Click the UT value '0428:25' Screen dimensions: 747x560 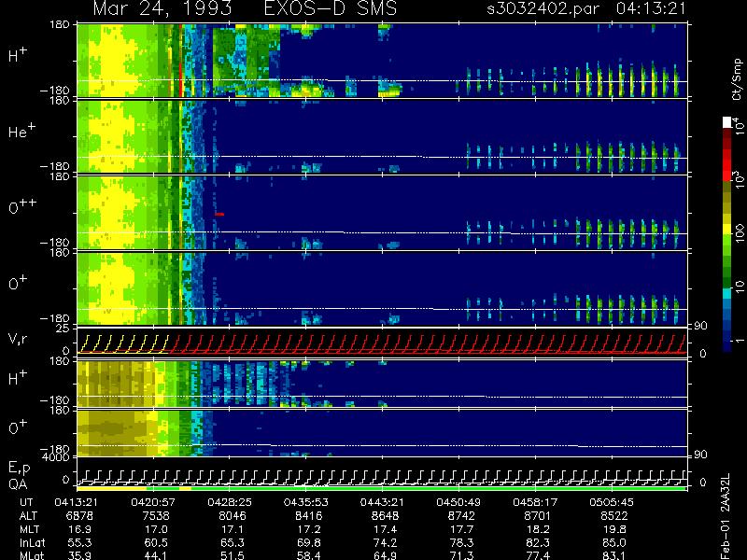[230, 502]
